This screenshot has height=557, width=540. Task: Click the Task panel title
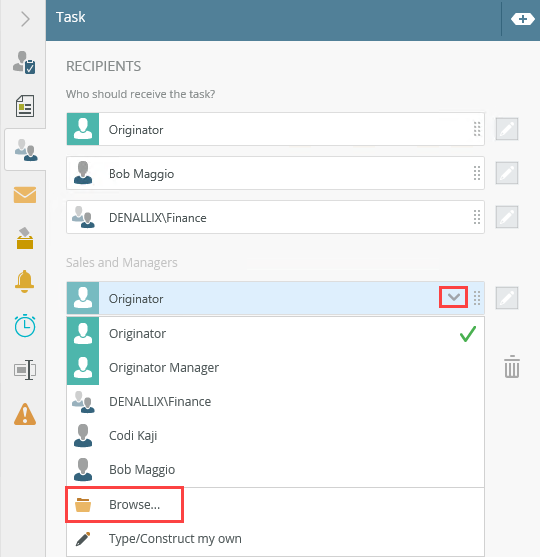tap(71, 17)
